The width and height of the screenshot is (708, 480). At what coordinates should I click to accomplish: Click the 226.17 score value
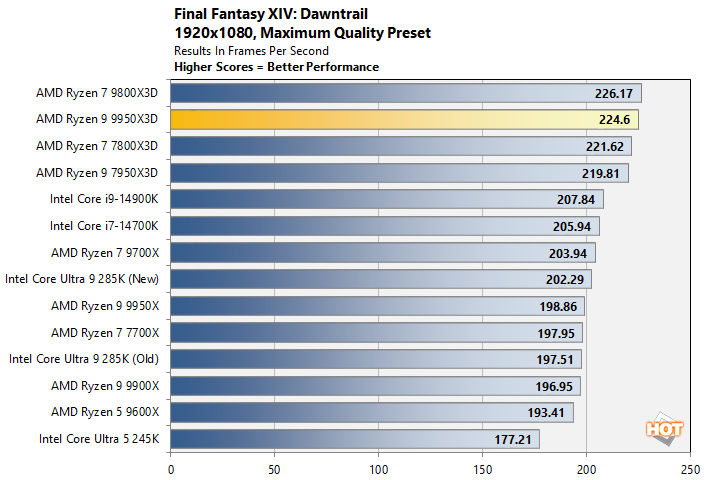[614, 94]
